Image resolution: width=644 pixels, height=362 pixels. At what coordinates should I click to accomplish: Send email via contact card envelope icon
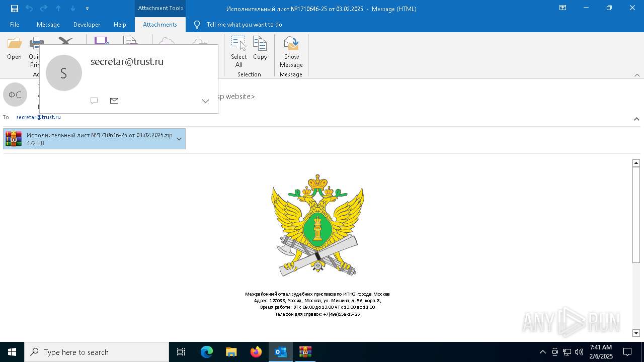(x=114, y=101)
